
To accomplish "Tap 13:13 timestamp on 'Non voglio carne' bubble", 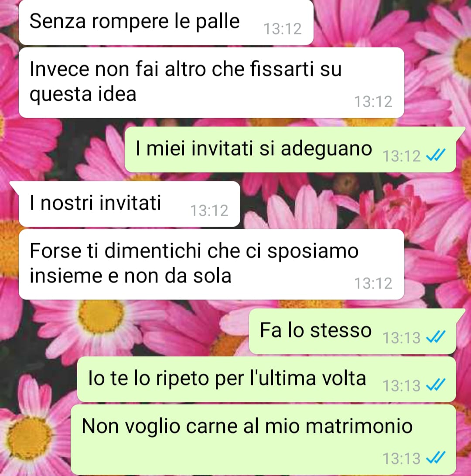I will coord(402,459).
